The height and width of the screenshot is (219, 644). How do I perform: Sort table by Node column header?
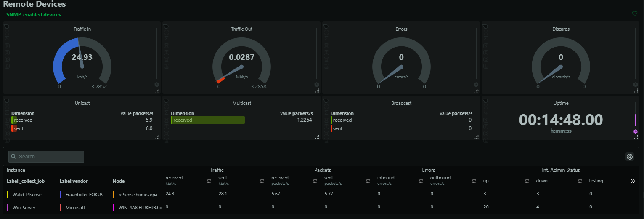click(119, 181)
